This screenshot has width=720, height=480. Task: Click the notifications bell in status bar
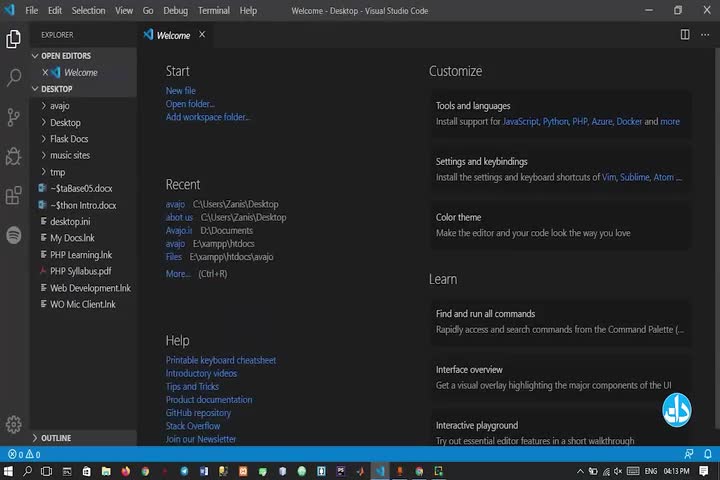pos(708,454)
